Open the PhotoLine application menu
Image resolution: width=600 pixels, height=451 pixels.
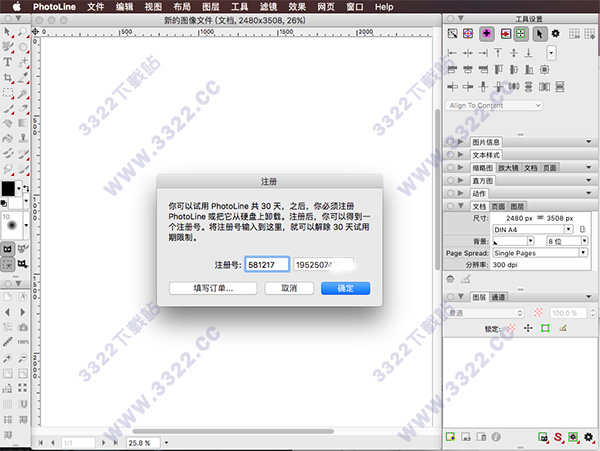54,7
